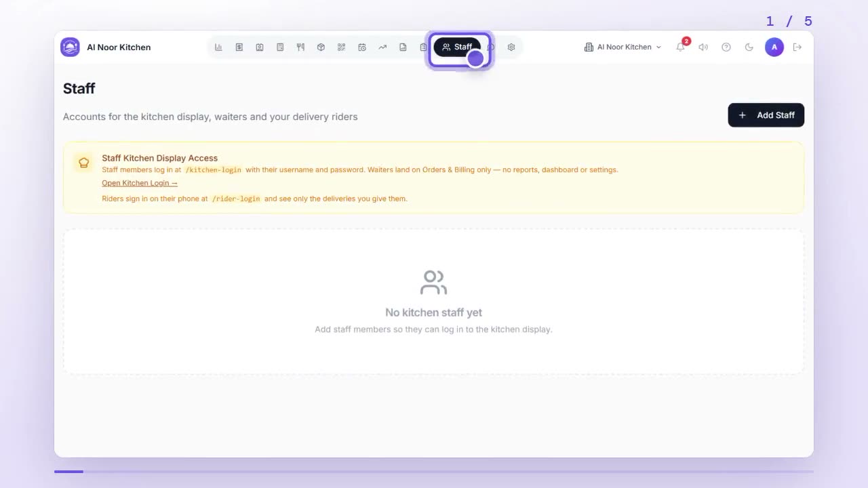Click the Al Noor Kitchen logo
This screenshot has width=868, height=488.
pyautogui.click(x=70, y=47)
